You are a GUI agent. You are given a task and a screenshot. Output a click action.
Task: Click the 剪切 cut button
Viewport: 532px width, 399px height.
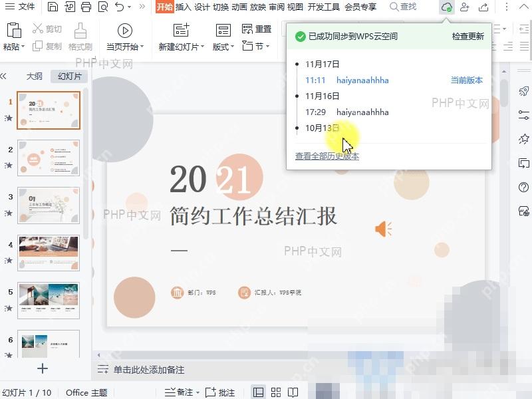tap(47, 29)
